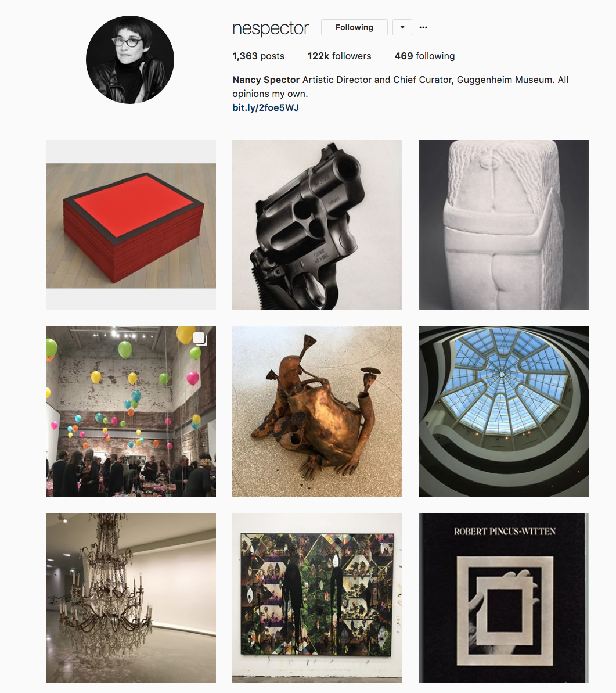Open the red stacked paper artwork post
Viewport: 616px width, 693px height.
131,225
